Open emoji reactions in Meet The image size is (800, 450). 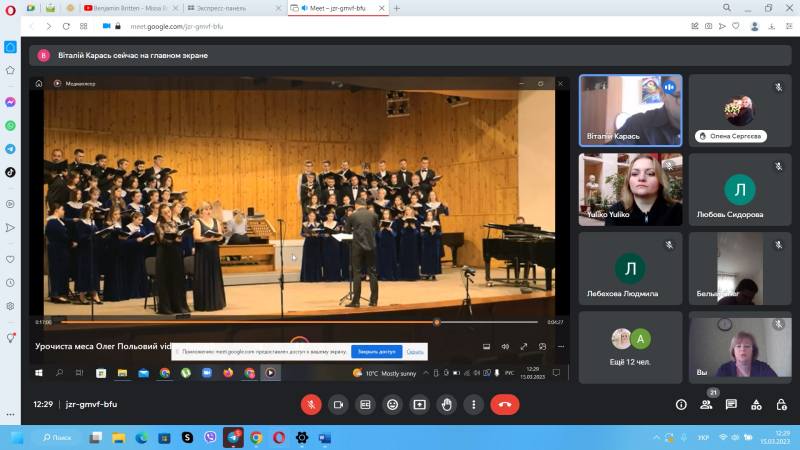pos(392,405)
